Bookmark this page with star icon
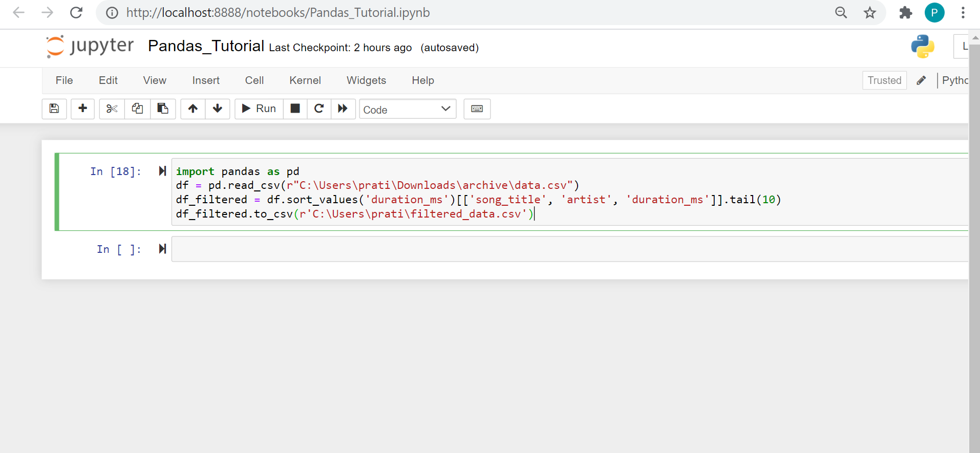 (870, 12)
